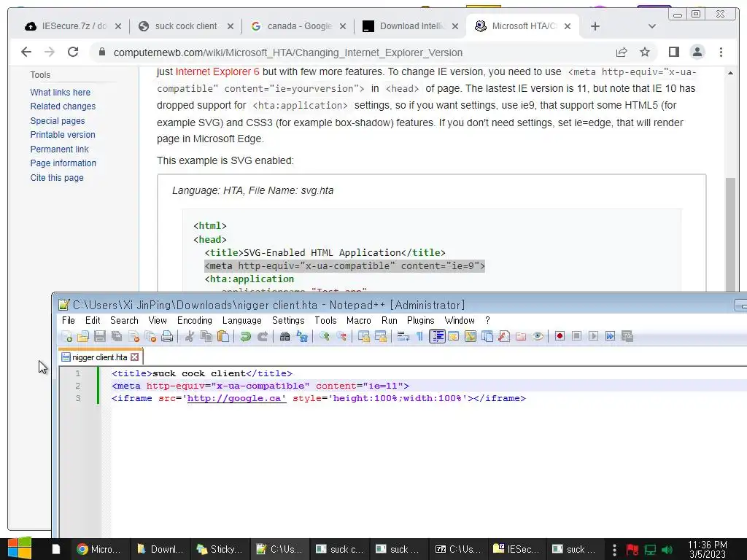Open the Plugins menu
This screenshot has width=747, height=560.
coord(421,321)
